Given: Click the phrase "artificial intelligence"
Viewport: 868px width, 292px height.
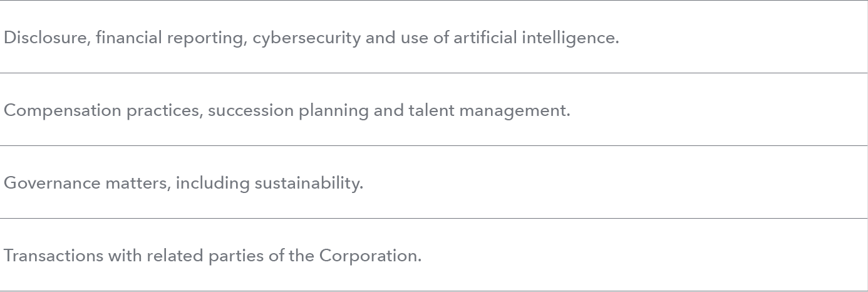Looking at the screenshot, I should (535, 38).
